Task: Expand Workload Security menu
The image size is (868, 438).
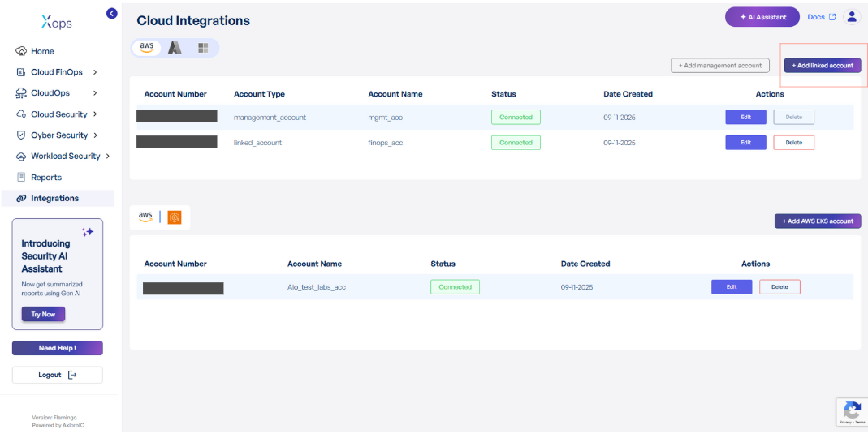Action: coord(108,157)
